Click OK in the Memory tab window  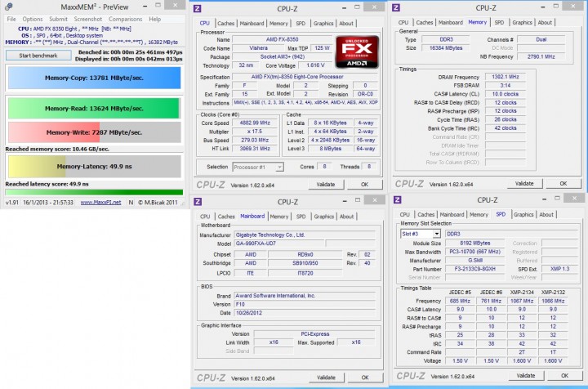coord(563,183)
